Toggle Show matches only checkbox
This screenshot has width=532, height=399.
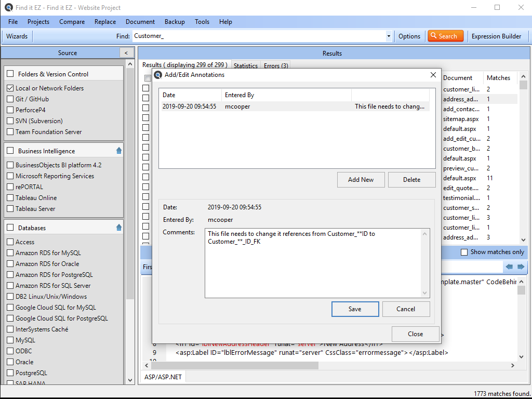click(464, 252)
